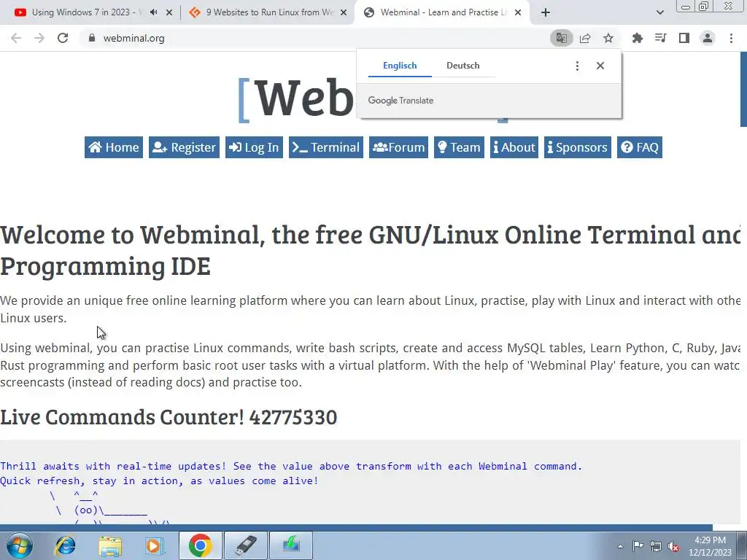The height and width of the screenshot is (560, 747).
Task: Click the browser back arrow
Action: click(x=16, y=38)
